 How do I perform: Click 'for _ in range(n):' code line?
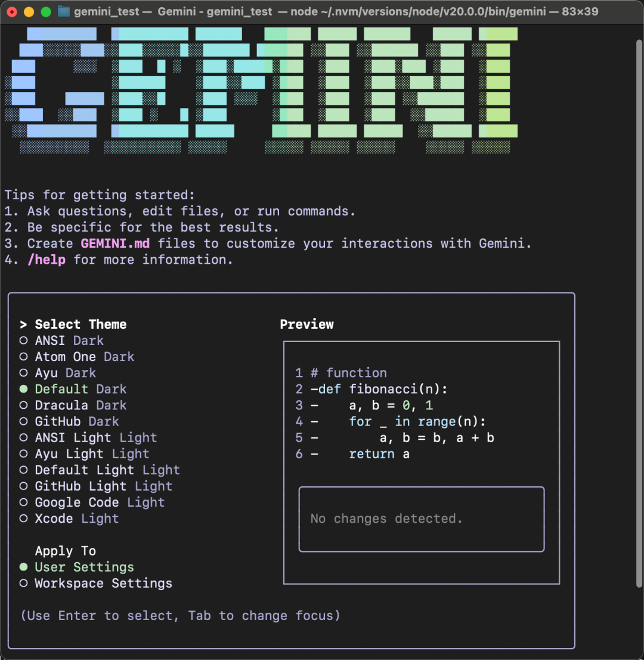[x=417, y=421]
